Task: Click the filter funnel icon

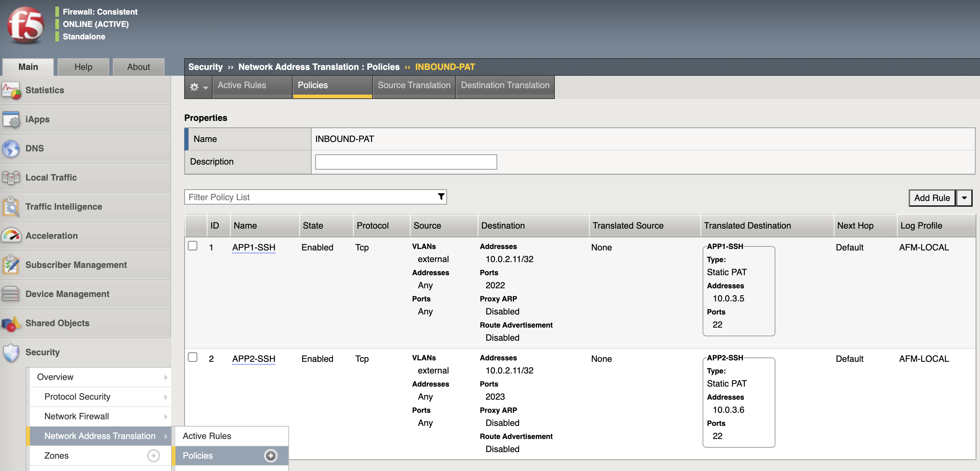Action: (x=441, y=197)
